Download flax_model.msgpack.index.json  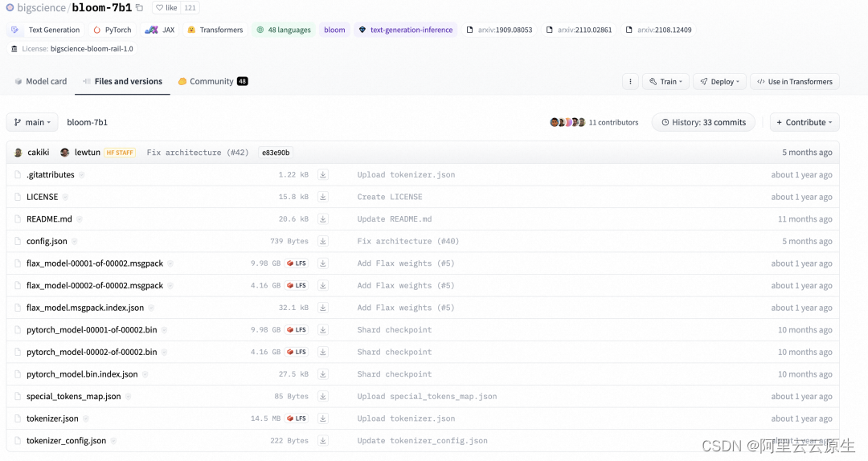[323, 308]
